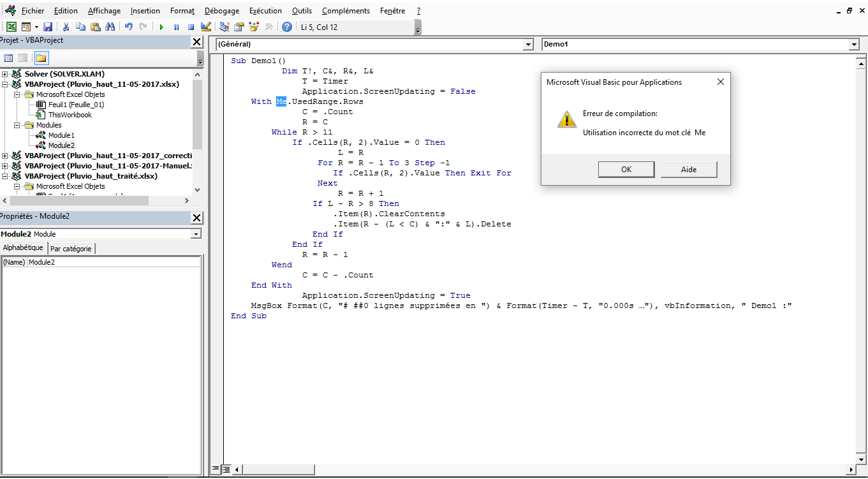868x479 pixels.
Task: Click the Paste clipboard icon
Action: [x=95, y=27]
